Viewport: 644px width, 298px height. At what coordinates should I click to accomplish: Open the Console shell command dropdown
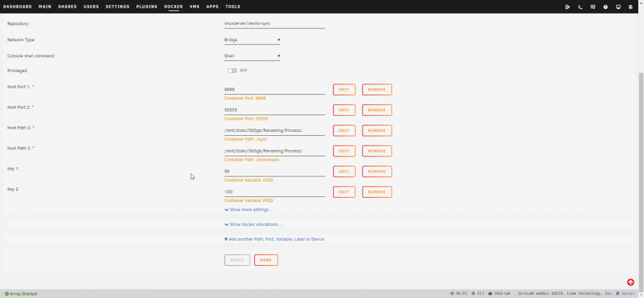click(252, 56)
